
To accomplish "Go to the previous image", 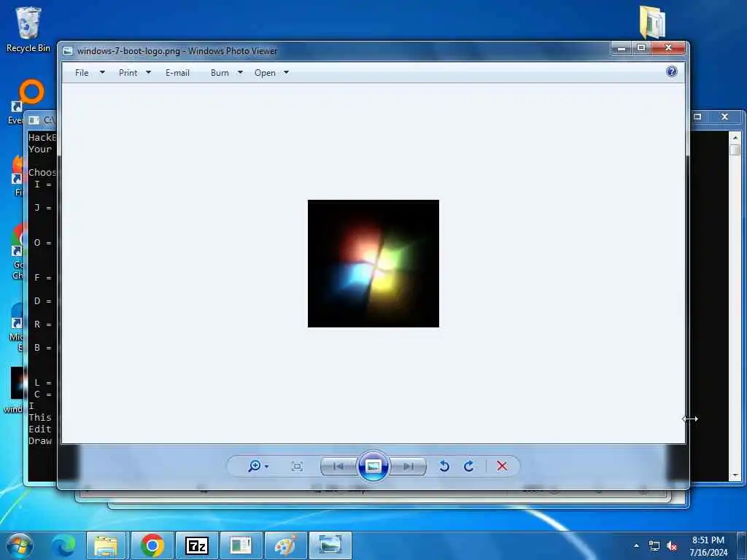I will click(x=338, y=466).
